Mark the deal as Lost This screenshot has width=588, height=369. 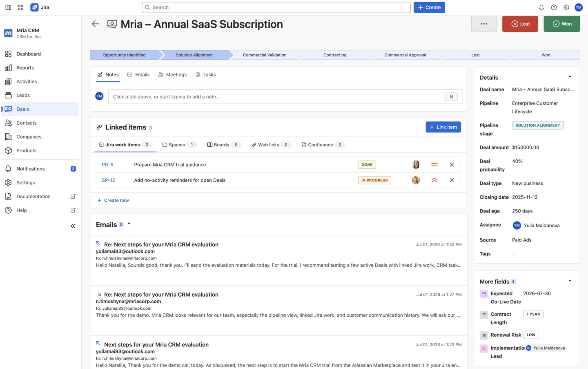click(x=520, y=24)
